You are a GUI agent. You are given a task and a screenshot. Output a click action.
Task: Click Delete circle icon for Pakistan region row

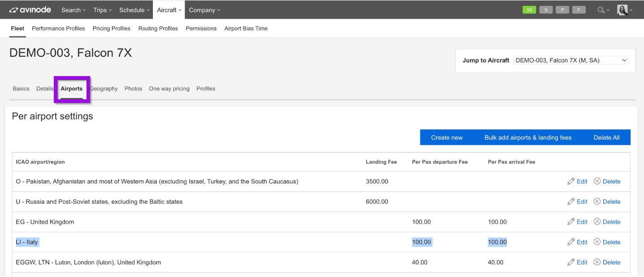point(597,181)
